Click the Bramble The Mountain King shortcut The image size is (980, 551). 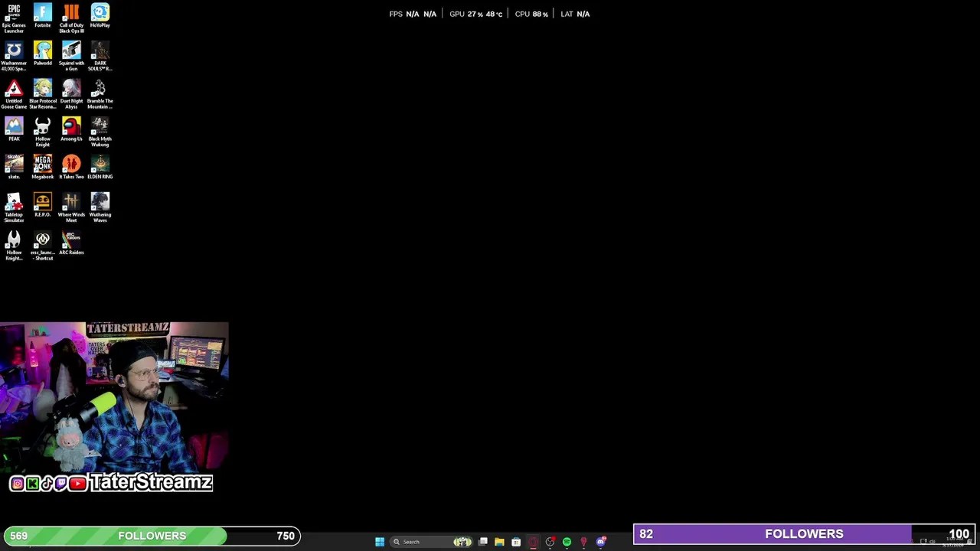pyautogui.click(x=100, y=94)
